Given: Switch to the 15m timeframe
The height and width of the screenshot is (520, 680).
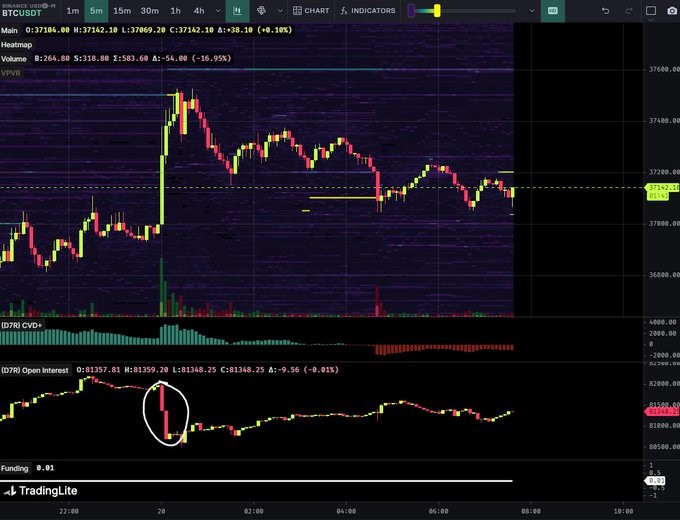Looking at the screenshot, I should (x=122, y=11).
